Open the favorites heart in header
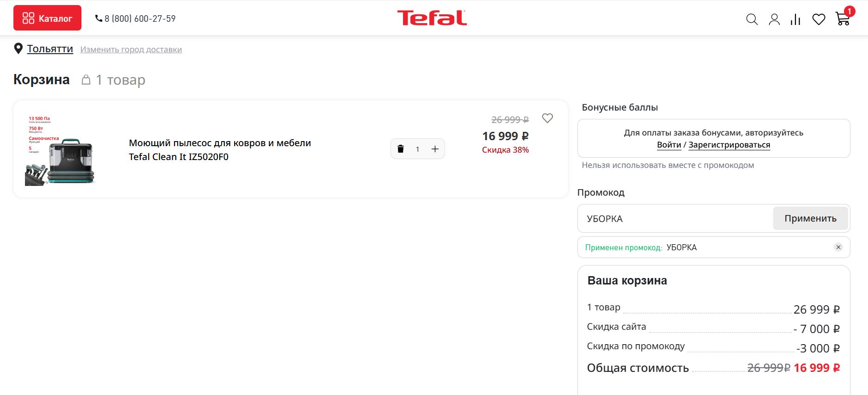The height and width of the screenshot is (395, 868). coord(818,19)
